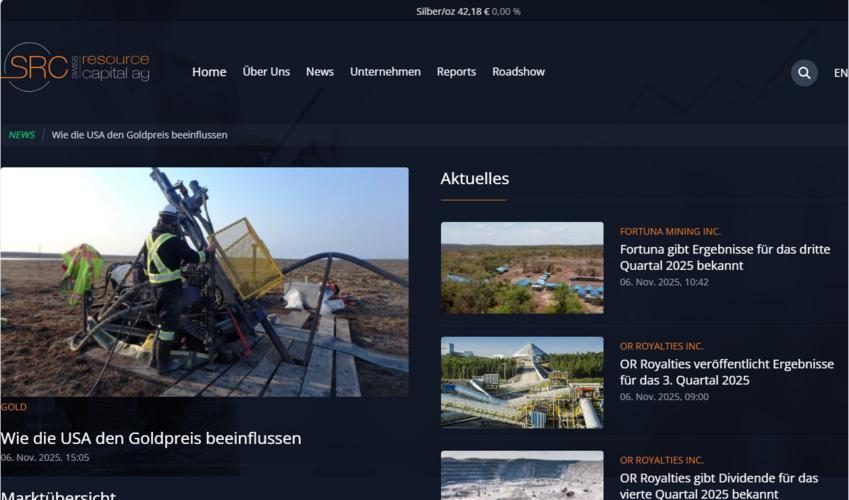Open the Roadshow menu item
The image size is (849, 500).
click(x=518, y=72)
